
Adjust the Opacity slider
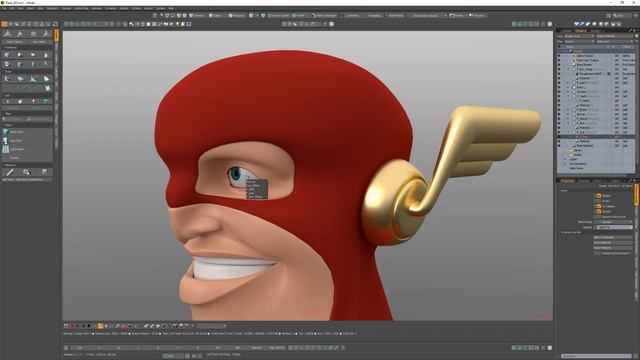click(613, 227)
